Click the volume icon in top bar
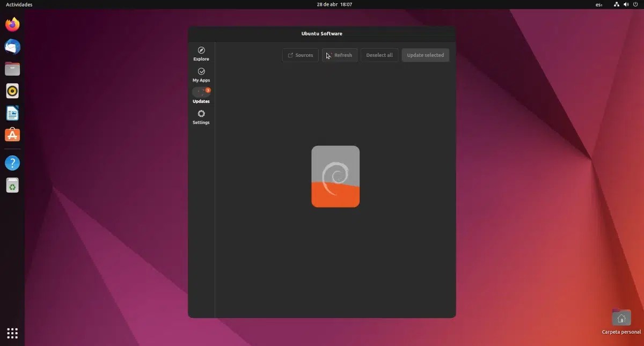644x346 pixels. (x=626, y=4)
